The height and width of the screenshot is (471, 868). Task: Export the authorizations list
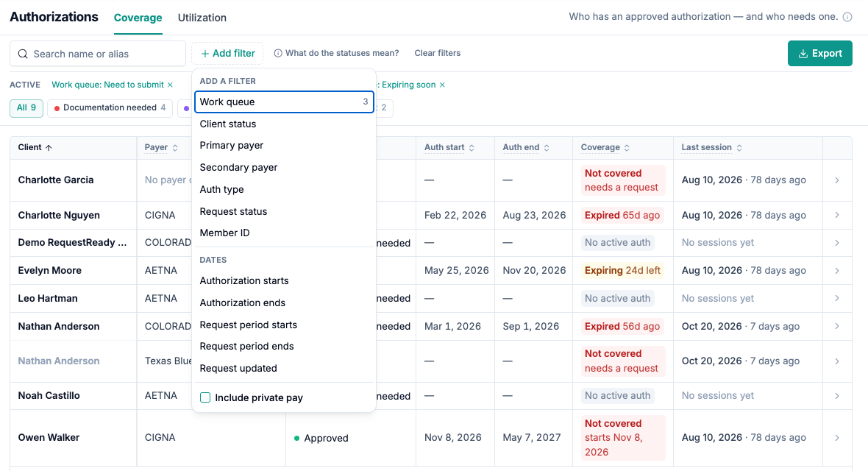[820, 53]
